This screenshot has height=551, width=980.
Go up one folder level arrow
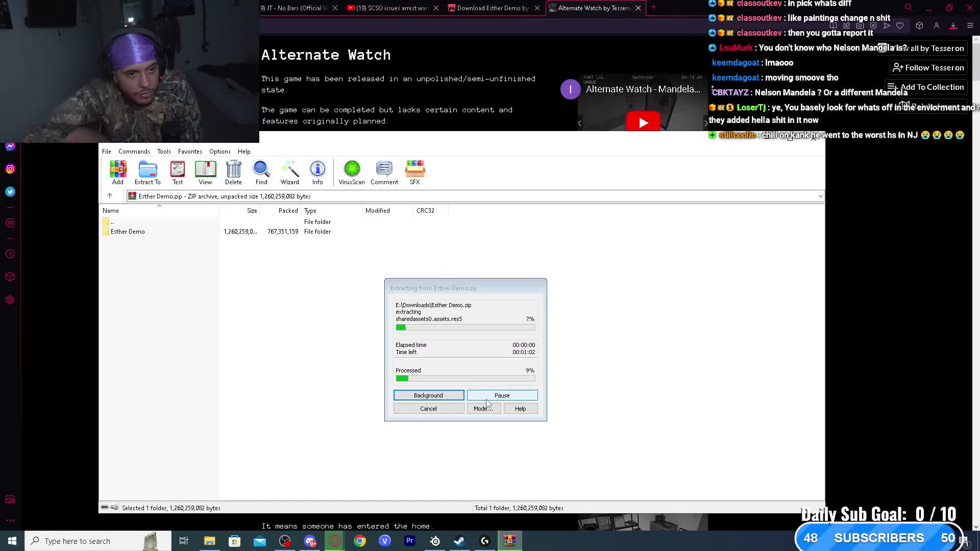tap(110, 196)
